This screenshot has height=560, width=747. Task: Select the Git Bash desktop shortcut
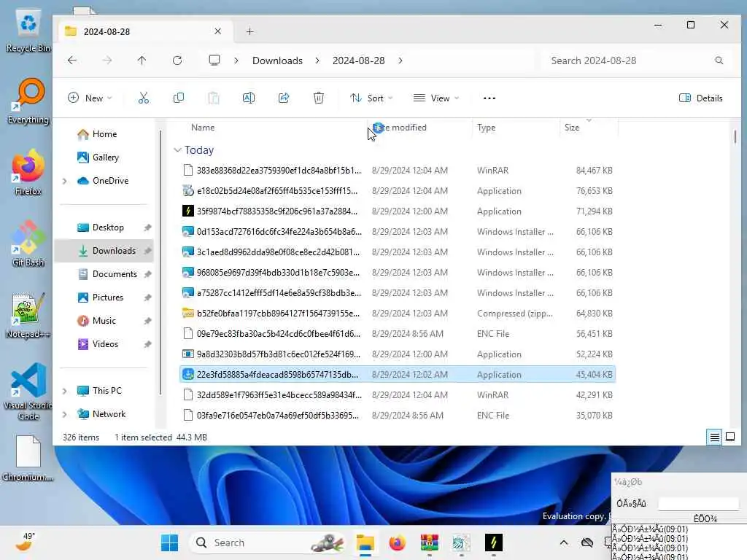[28, 244]
